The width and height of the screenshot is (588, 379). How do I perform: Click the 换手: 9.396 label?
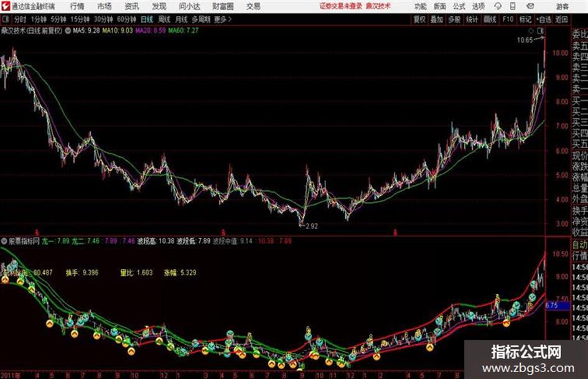(x=82, y=273)
